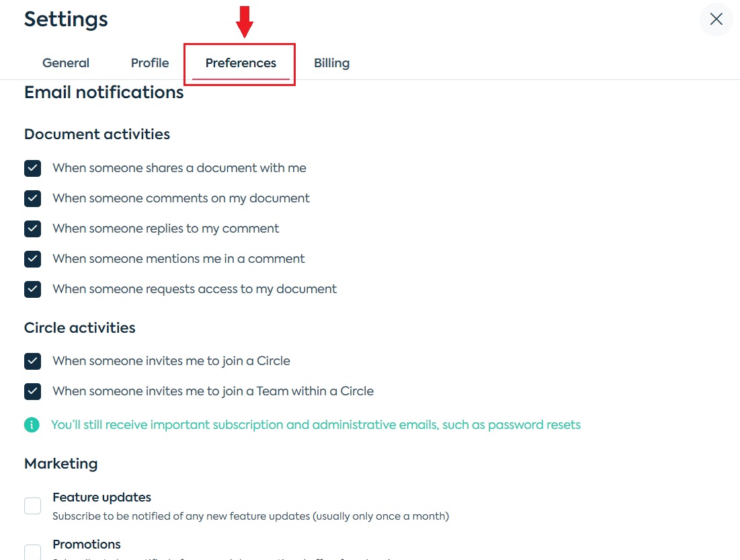
Task: Go to the Billing tab
Action: (x=332, y=63)
